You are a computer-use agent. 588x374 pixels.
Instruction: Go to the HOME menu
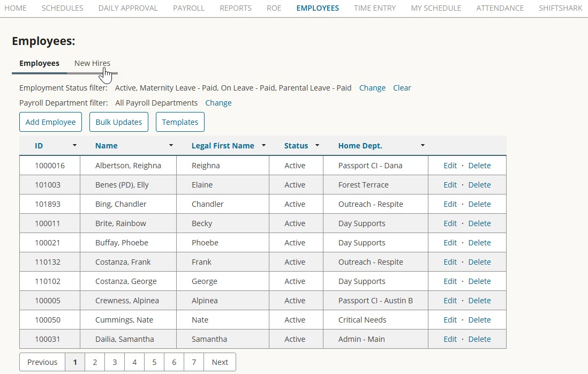pyautogui.click(x=16, y=8)
